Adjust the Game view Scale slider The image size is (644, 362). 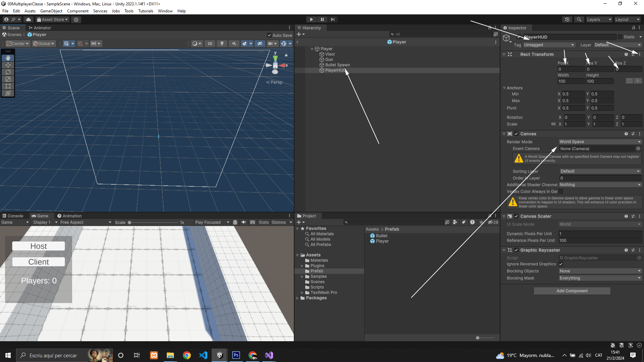tap(130, 223)
